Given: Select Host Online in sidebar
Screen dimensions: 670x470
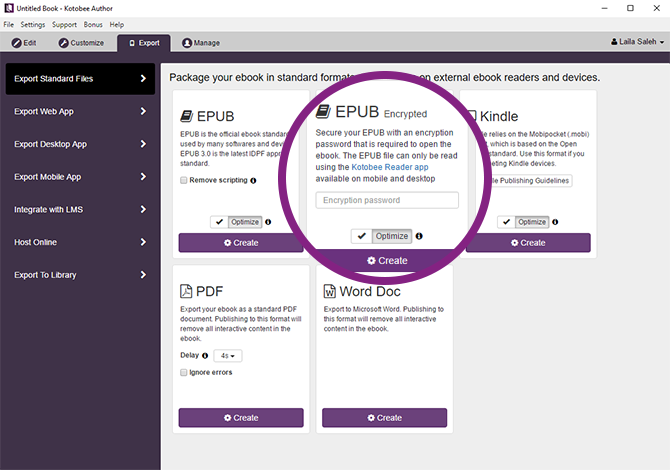Looking at the screenshot, I should (x=79, y=242).
